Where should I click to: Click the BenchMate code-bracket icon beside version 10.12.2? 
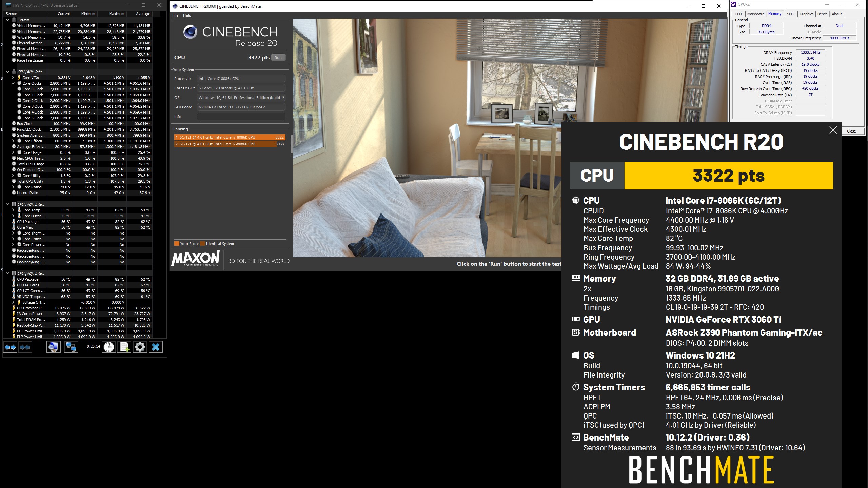point(576,437)
